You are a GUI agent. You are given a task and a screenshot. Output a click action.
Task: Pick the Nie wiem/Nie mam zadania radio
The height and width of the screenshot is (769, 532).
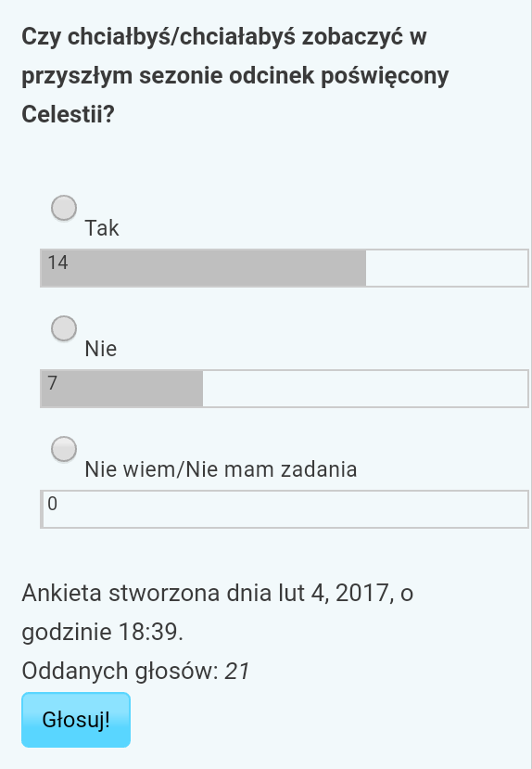point(64,449)
